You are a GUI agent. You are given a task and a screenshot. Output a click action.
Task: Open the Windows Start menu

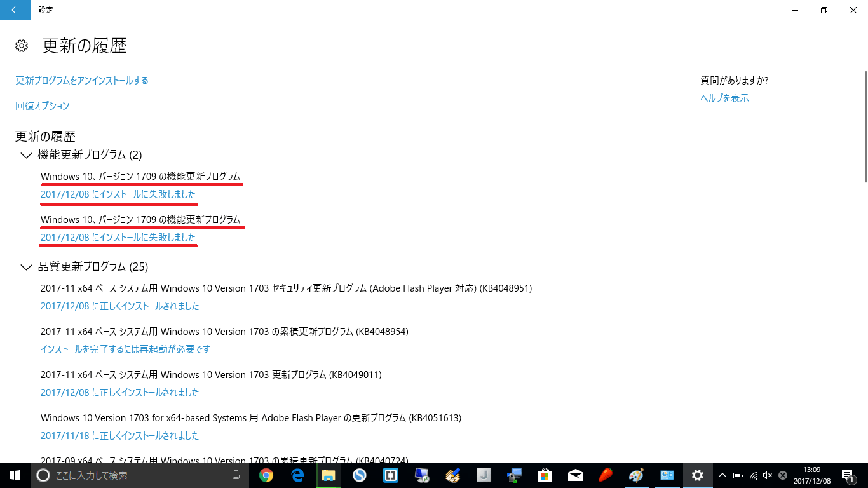pyautogui.click(x=15, y=475)
